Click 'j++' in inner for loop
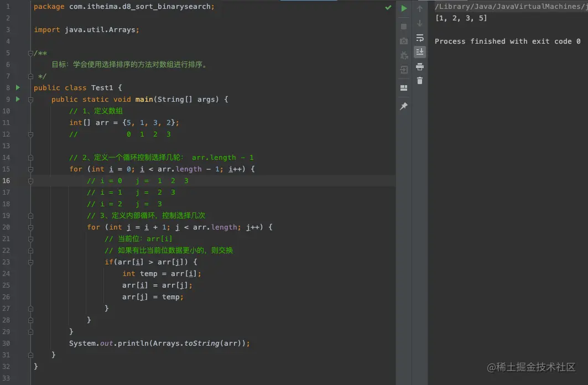 253,227
